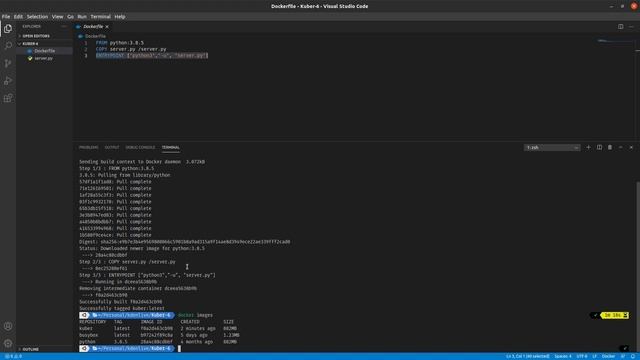Open the notifications bell in status bar

pyautogui.click(x=633, y=356)
